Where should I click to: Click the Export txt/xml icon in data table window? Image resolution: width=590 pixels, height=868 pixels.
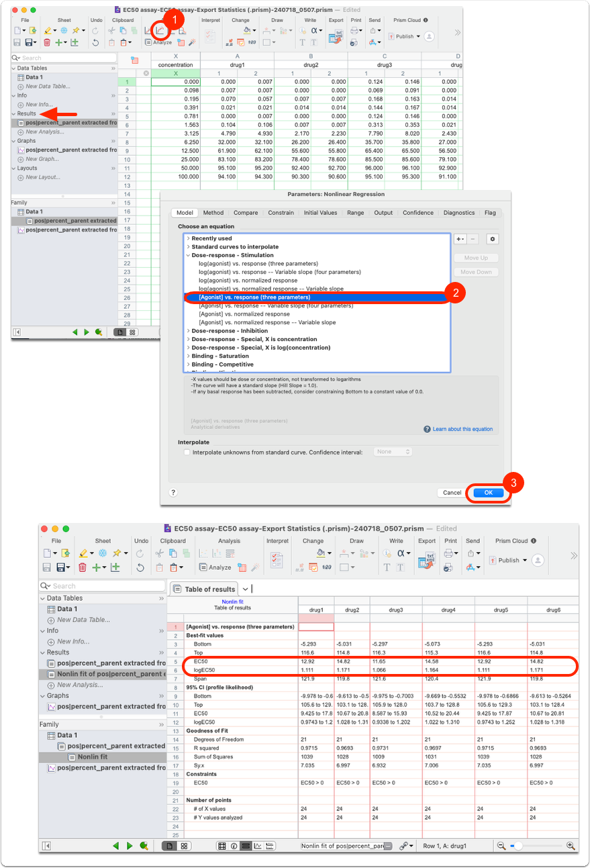[x=336, y=37]
